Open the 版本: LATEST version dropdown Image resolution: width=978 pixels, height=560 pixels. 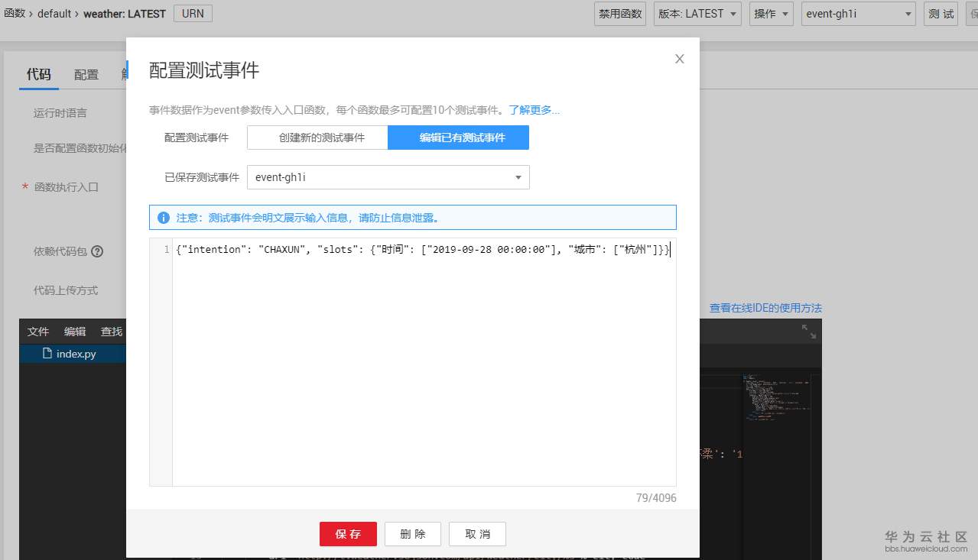click(x=697, y=13)
